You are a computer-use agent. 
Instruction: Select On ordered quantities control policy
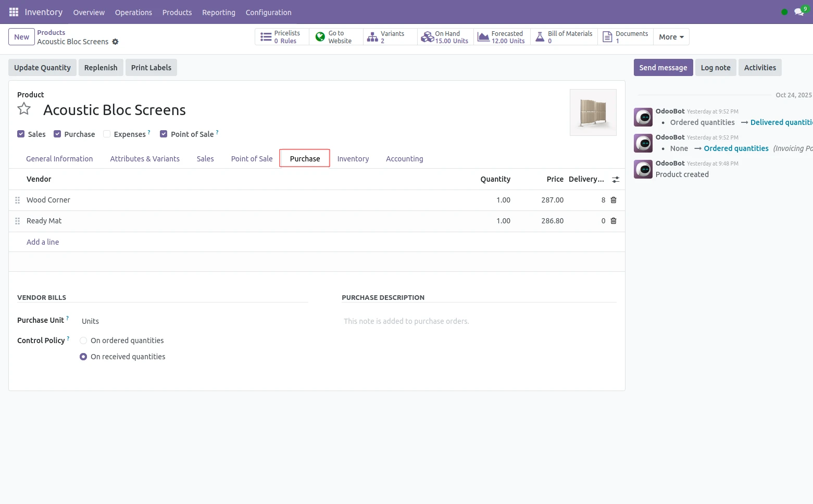tap(83, 341)
